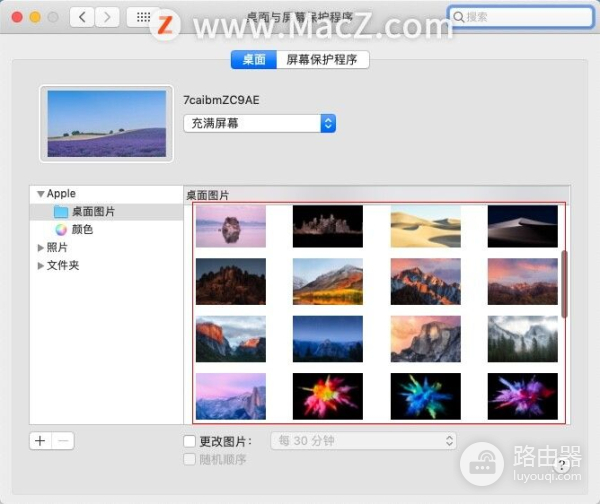Choose the purple-pink color burst wallpaper
Image resolution: width=600 pixels, height=504 pixels.
click(523, 396)
